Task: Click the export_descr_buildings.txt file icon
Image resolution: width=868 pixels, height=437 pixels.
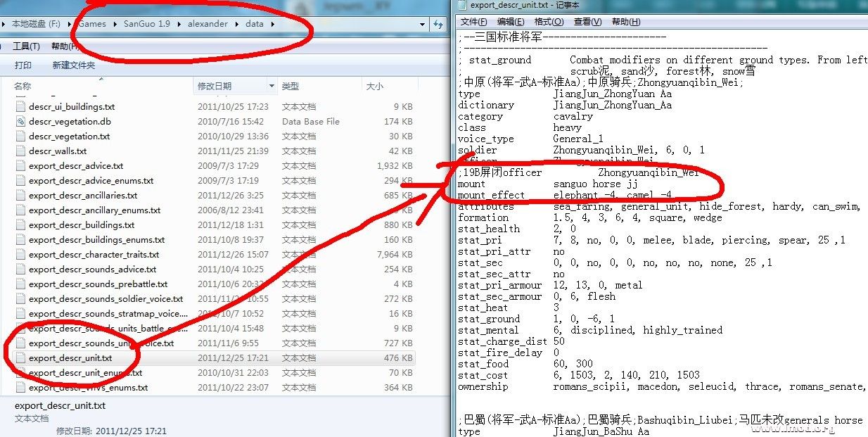Action: [x=20, y=225]
